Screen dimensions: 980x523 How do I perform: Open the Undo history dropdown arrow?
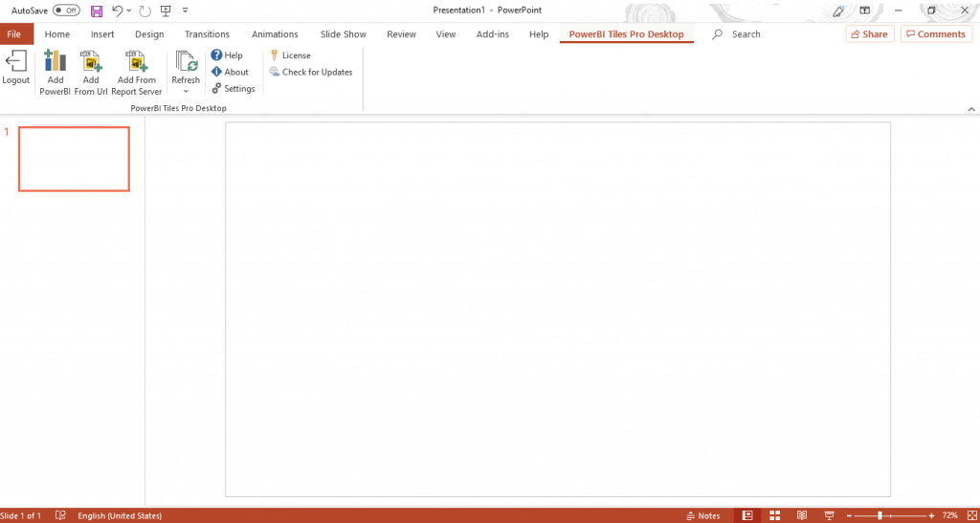click(129, 11)
